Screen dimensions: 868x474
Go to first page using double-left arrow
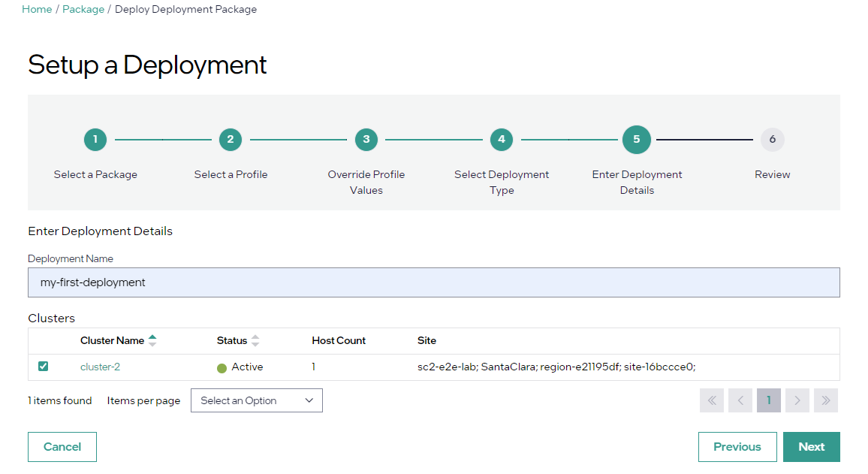(712, 400)
